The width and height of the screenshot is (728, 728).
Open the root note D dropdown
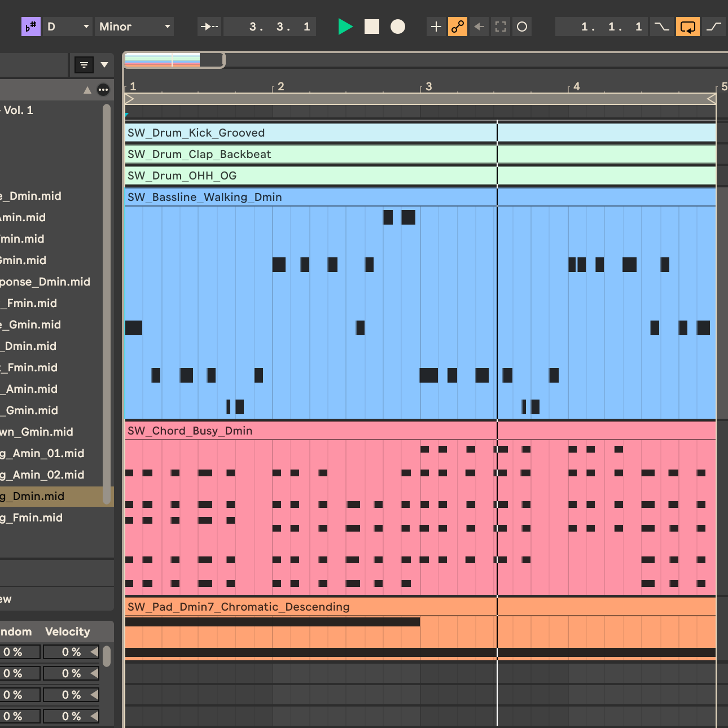tap(68, 27)
